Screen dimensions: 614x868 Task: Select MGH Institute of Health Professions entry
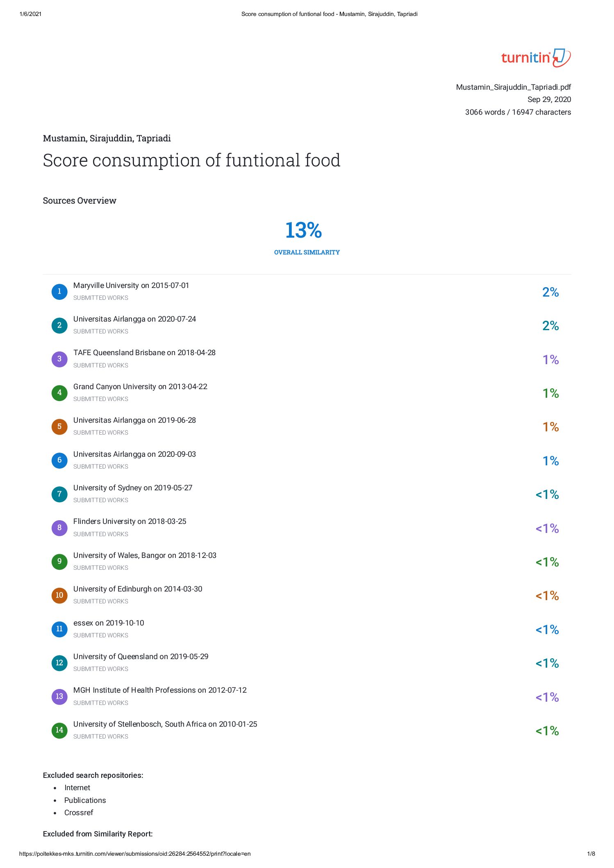pyautogui.click(x=160, y=690)
